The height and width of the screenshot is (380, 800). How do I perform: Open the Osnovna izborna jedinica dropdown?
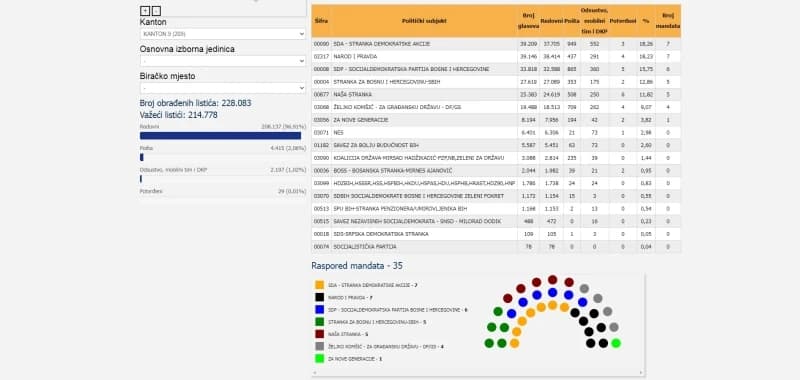click(222, 61)
